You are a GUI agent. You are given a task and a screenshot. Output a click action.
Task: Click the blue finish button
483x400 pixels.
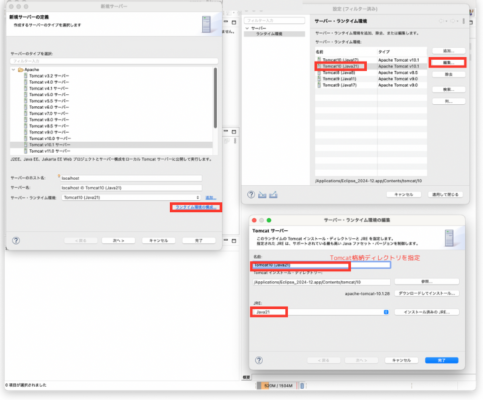click(441, 360)
